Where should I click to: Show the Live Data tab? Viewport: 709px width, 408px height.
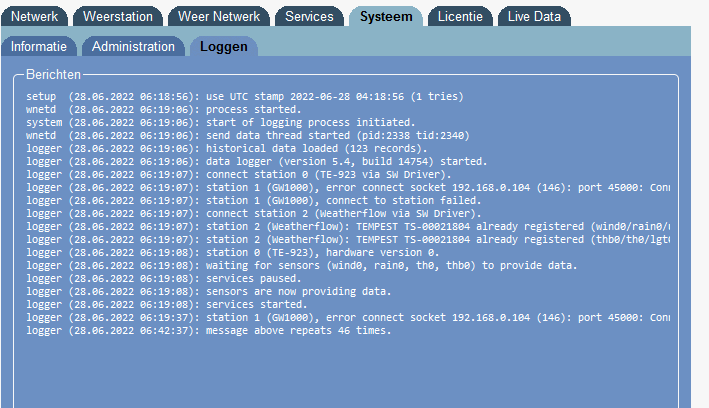point(535,16)
